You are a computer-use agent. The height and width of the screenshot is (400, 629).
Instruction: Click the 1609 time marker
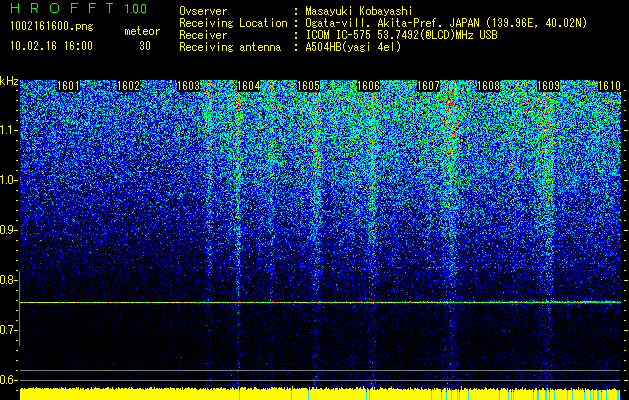point(548,86)
